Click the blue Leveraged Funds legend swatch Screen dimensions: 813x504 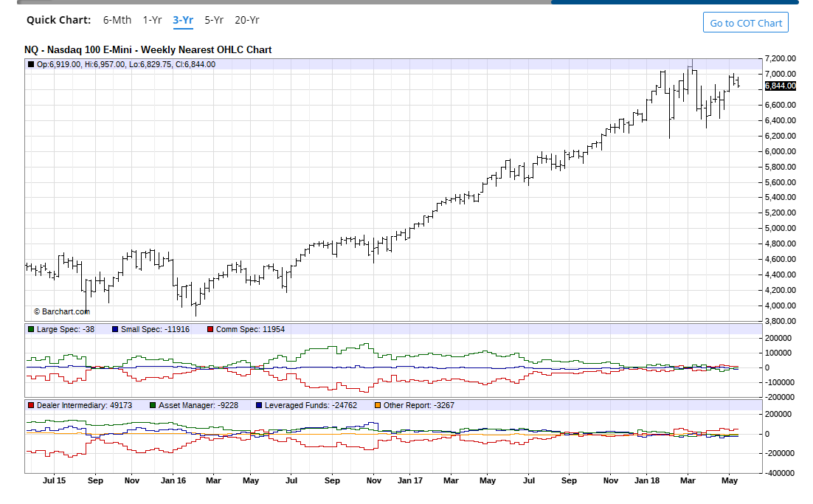[259, 405]
